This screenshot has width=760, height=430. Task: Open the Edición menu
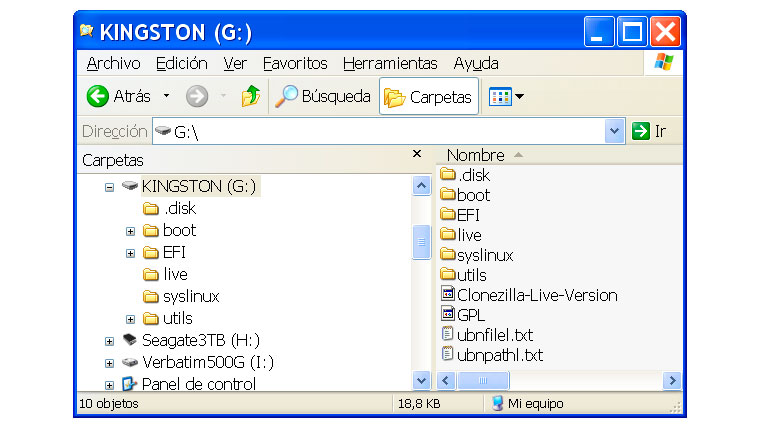coord(181,64)
